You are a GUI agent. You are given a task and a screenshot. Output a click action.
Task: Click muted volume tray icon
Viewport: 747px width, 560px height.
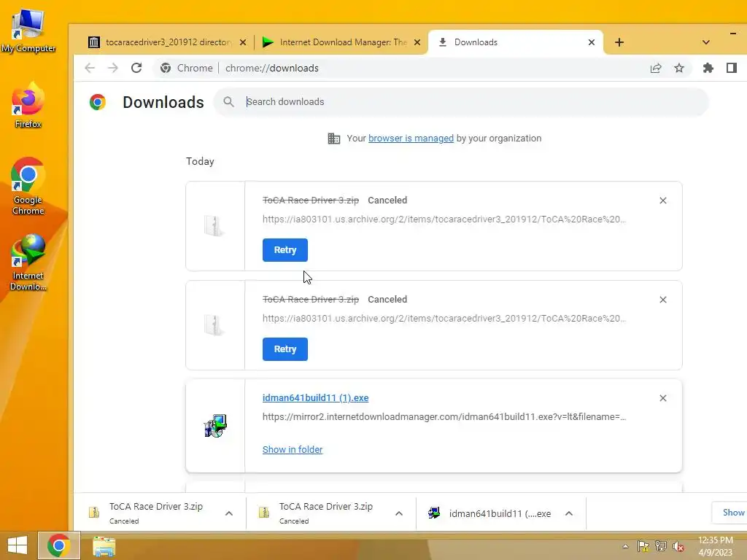pos(678,546)
